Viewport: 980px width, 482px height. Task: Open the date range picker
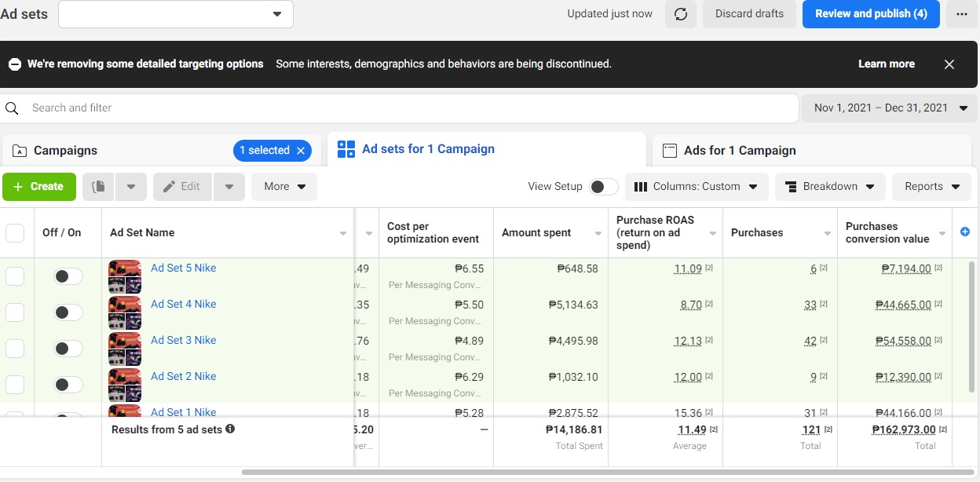(x=889, y=108)
